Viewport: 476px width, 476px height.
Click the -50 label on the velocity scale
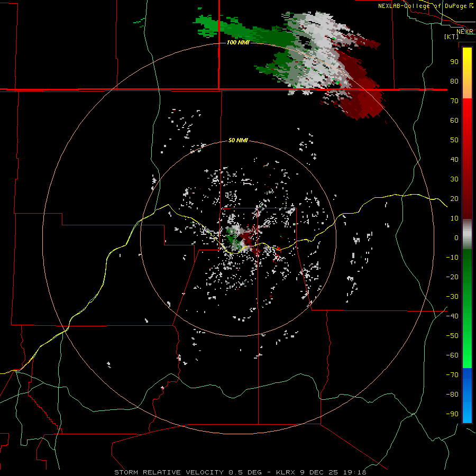pos(452,336)
